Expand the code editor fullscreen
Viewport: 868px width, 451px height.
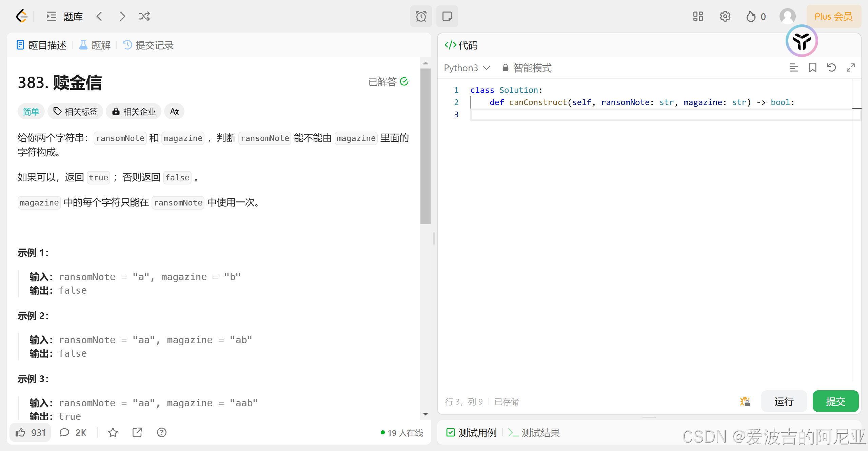[x=850, y=68]
